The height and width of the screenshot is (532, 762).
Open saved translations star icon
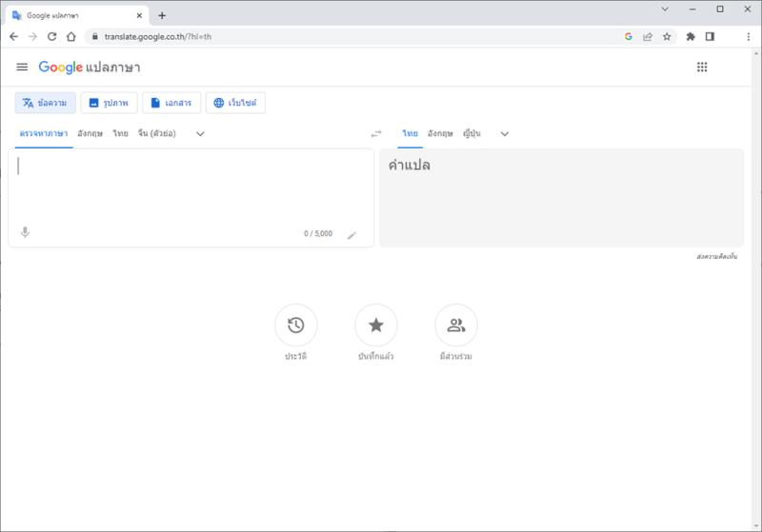coord(375,325)
